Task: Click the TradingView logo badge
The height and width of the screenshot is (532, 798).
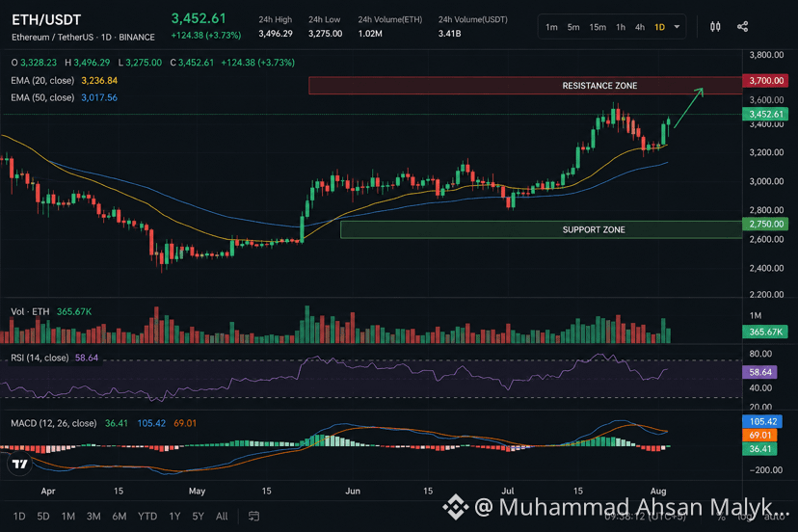Action: 20,464
